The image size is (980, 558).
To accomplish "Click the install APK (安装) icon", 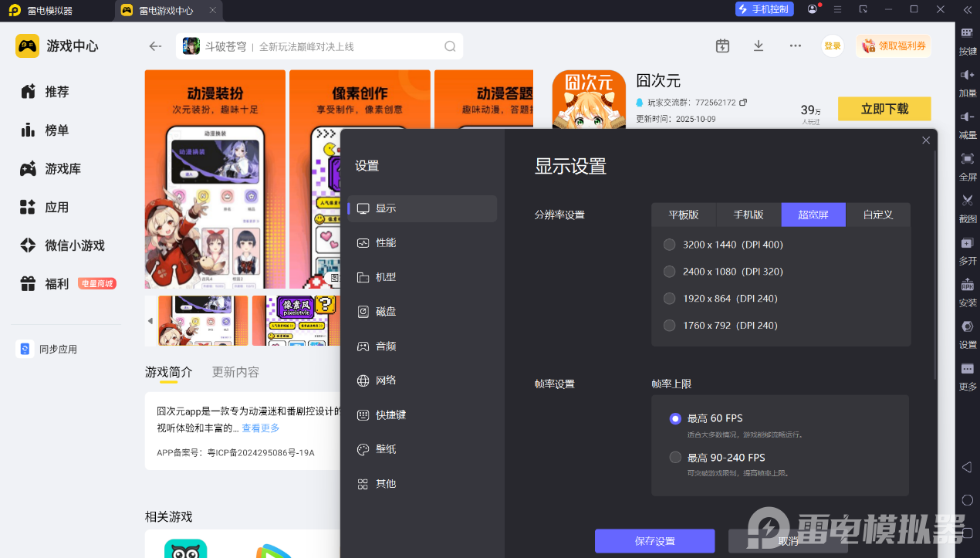I will 968,285.
